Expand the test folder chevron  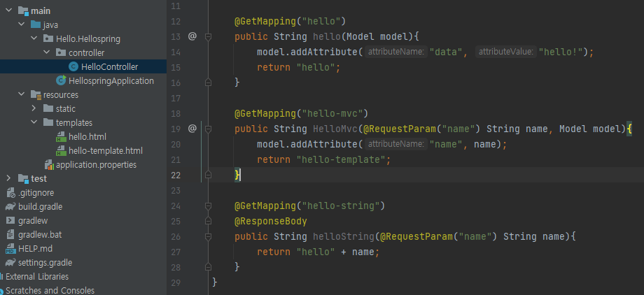click(8, 178)
